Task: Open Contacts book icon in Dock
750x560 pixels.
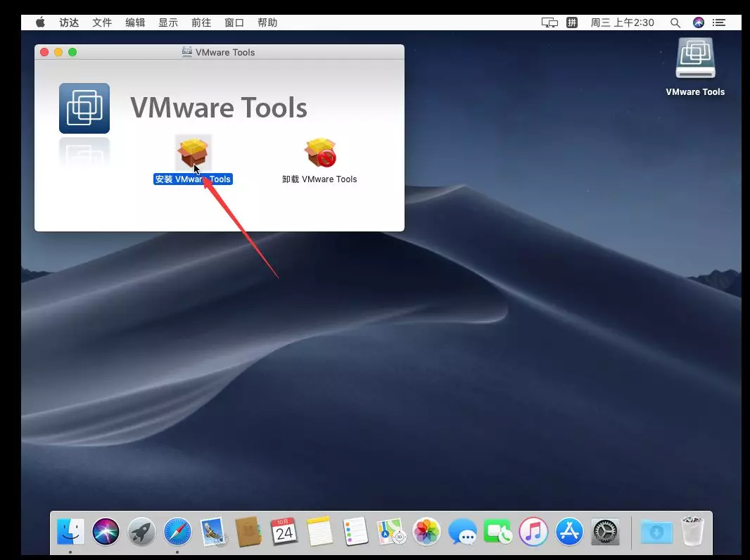Action: click(x=248, y=531)
